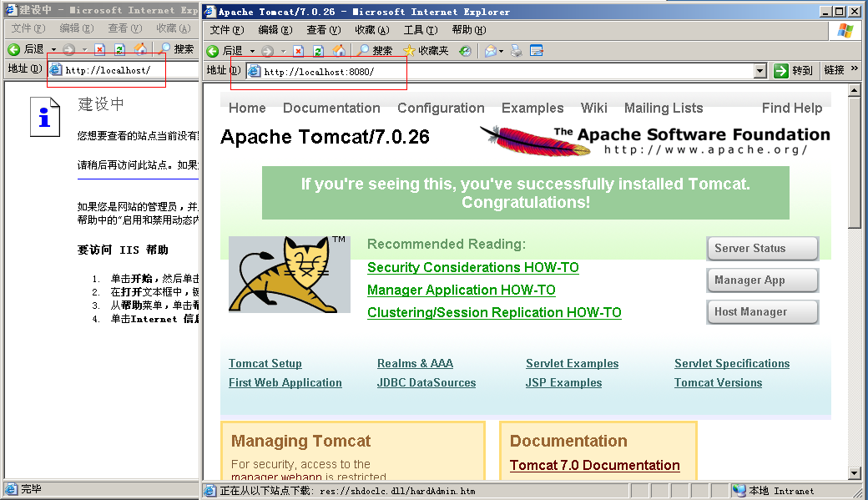
Task: Open 查看(V) menu in 建设中 window
Action: click(x=125, y=28)
